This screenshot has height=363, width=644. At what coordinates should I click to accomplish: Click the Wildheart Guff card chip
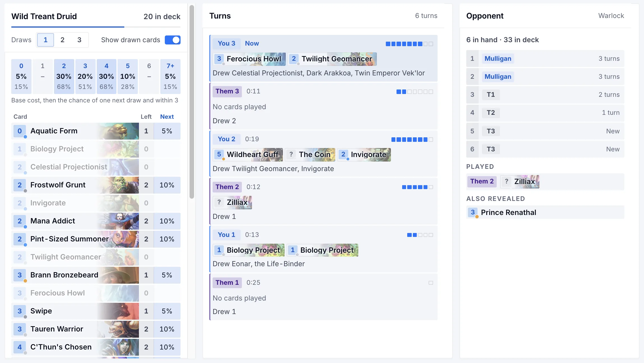click(248, 154)
